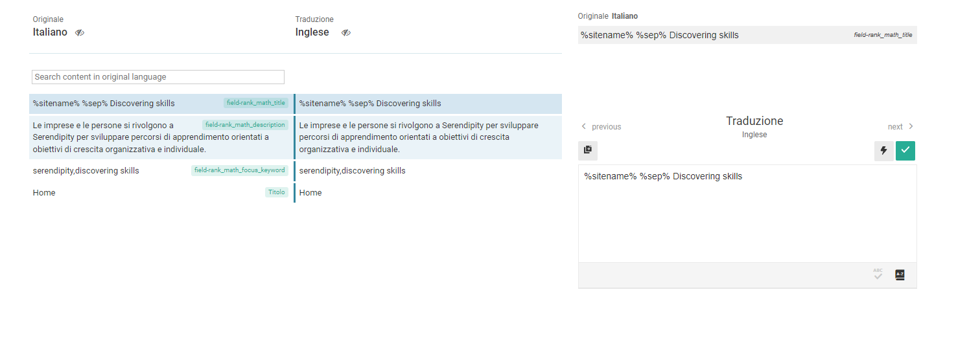This screenshot has height=358, width=980.
Task: Click the serendipity translated keyword cell
Action: coord(428,171)
